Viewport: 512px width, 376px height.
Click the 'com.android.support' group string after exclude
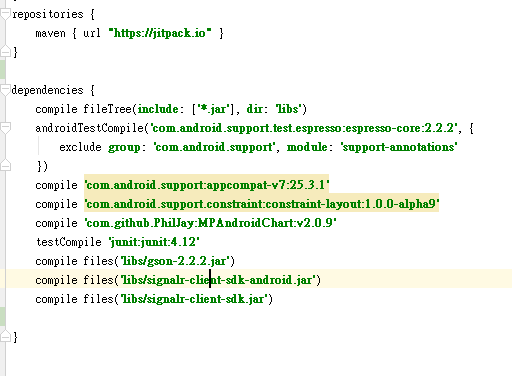click(x=214, y=147)
